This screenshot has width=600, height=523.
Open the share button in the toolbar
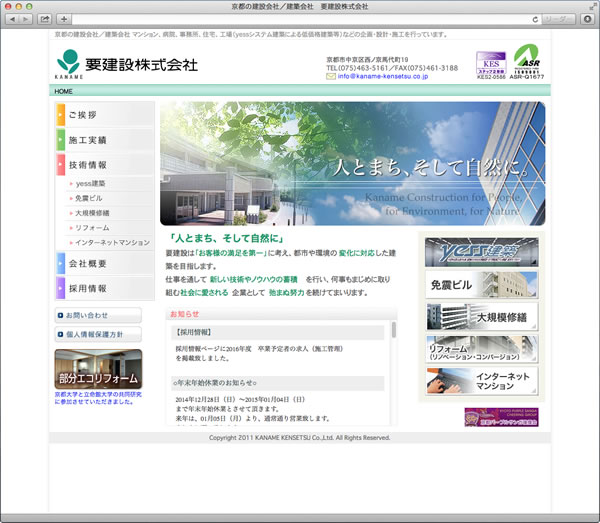pos(45,19)
